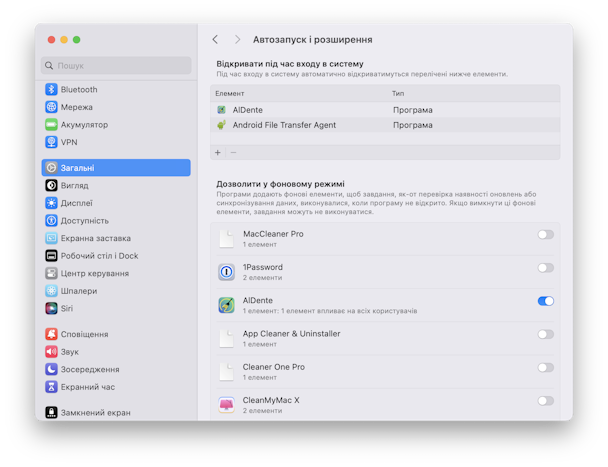This screenshot has width=608, height=467.
Task: Click the AlDente icon in background list
Action: coord(226,305)
